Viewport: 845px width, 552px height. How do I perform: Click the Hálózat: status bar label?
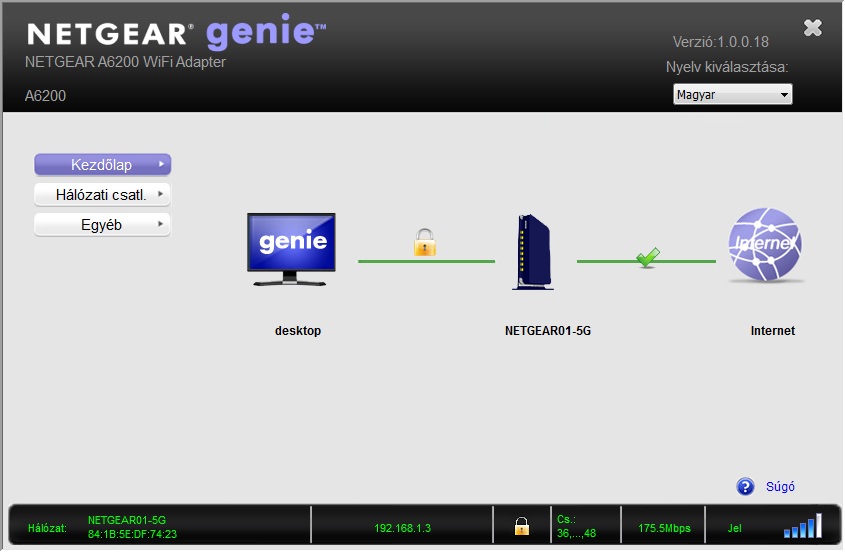tap(47, 528)
